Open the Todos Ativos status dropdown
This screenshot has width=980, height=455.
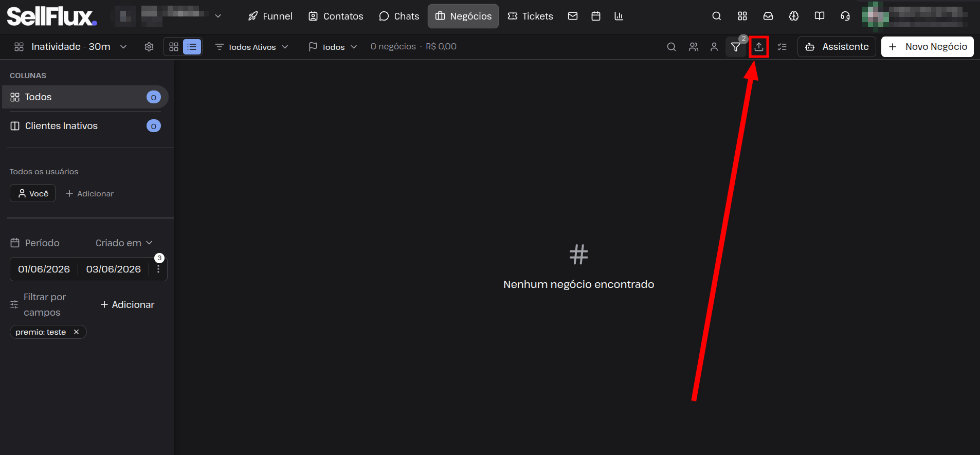point(251,47)
